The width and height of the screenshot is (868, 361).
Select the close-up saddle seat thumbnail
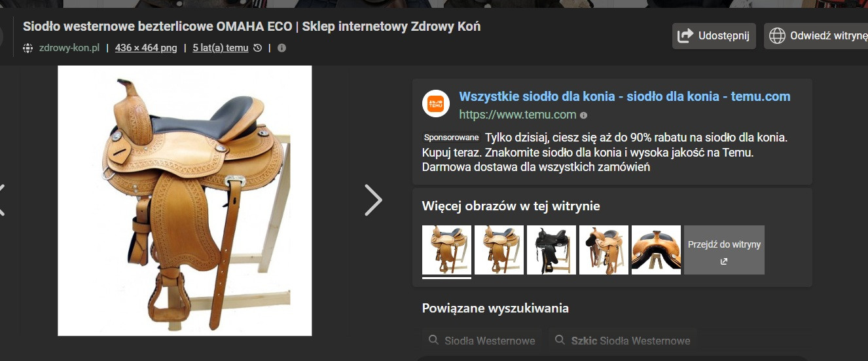[x=656, y=250]
